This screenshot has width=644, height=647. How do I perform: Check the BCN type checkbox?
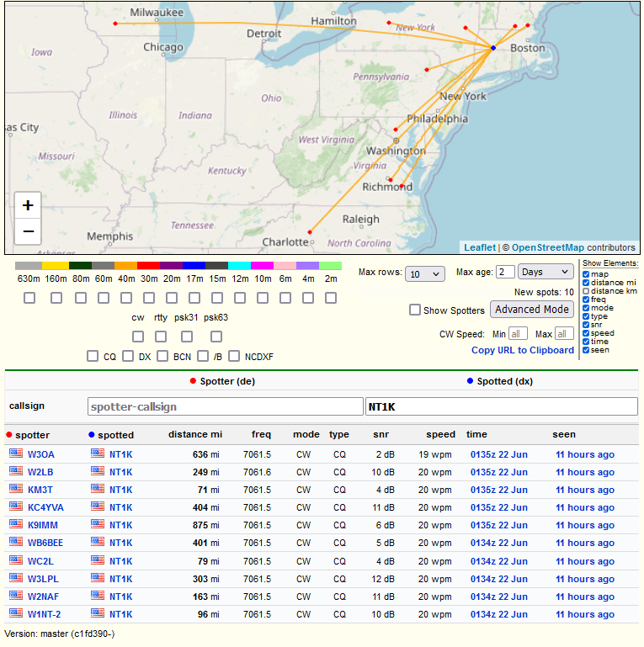[162, 356]
